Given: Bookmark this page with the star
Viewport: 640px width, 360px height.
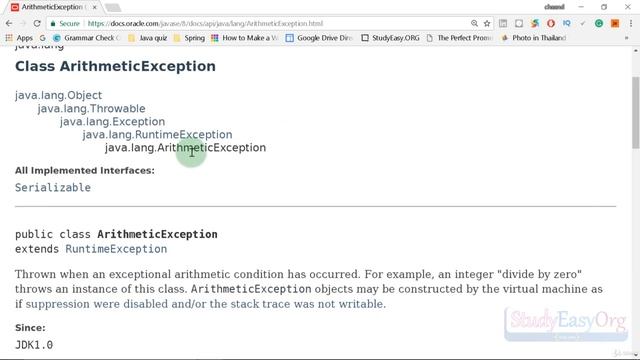Looking at the screenshot, I should coord(487,24).
